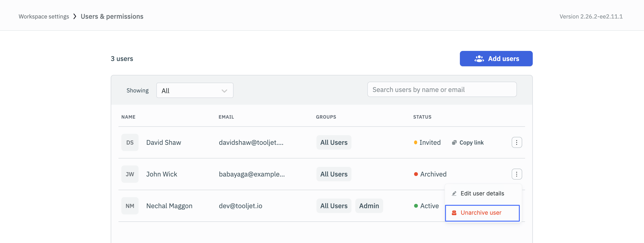Click the pencil icon for editing user

[454, 194]
